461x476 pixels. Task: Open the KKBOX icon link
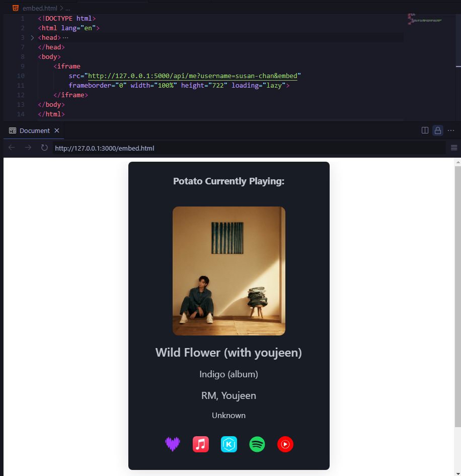click(229, 444)
